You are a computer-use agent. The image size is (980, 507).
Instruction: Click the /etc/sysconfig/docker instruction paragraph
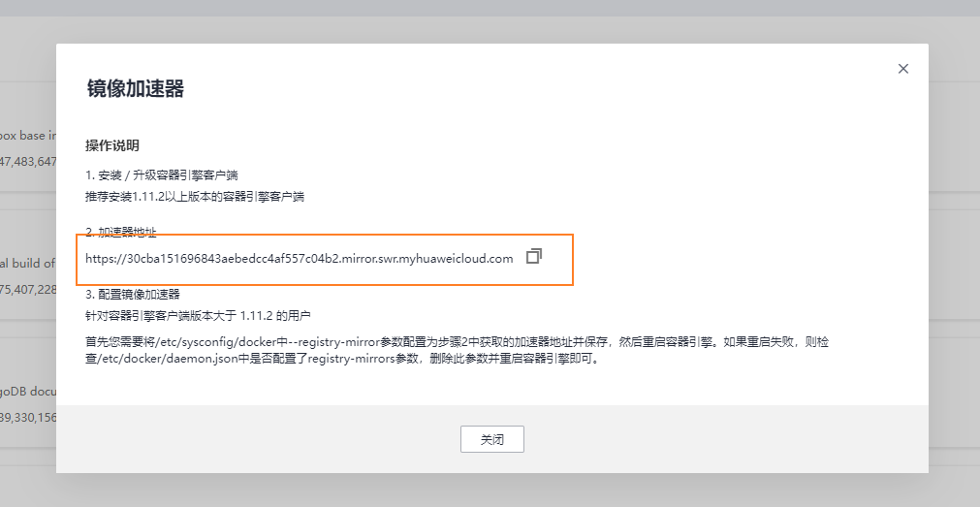458,351
